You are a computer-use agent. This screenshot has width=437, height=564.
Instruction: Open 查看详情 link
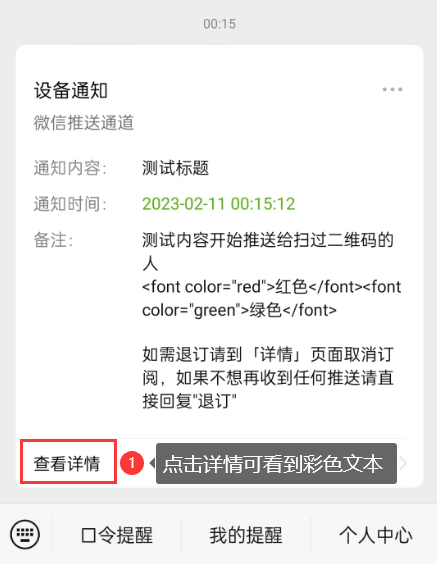coord(67,463)
